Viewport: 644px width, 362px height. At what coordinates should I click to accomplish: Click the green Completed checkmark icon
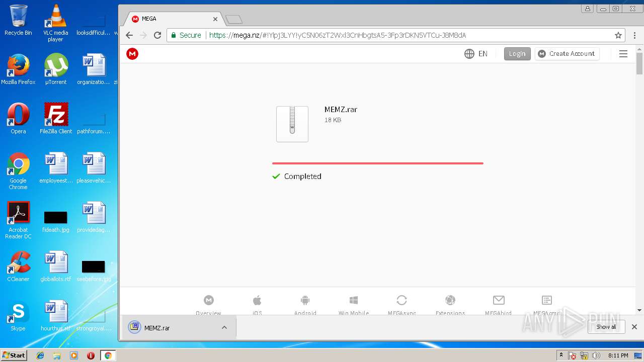coord(276,176)
